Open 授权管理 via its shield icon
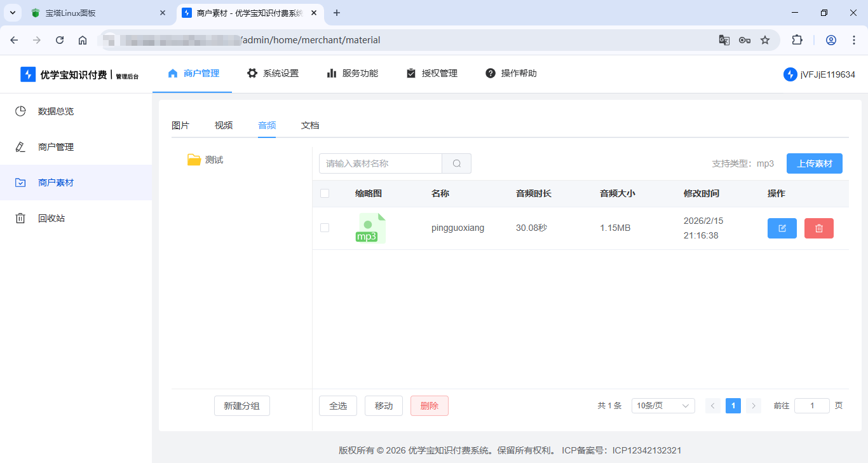Viewport: 868px width, 463px height. coord(410,73)
